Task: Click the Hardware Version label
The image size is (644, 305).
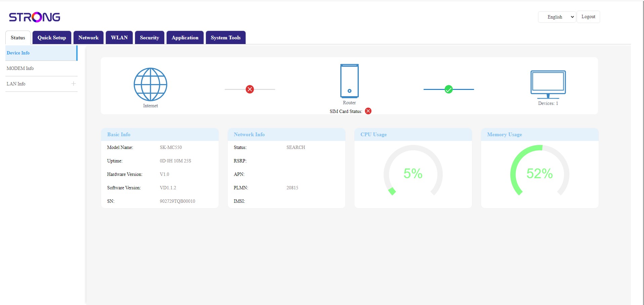Action: coord(125,174)
